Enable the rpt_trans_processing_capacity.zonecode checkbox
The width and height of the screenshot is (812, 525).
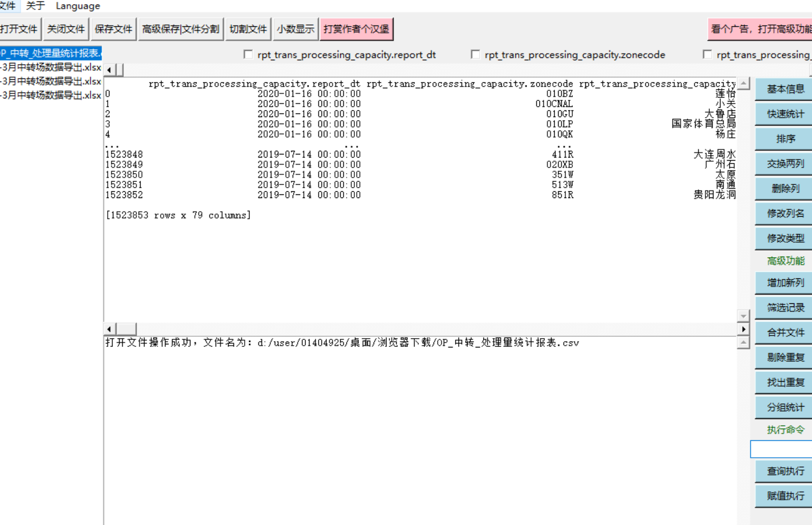(x=475, y=54)
